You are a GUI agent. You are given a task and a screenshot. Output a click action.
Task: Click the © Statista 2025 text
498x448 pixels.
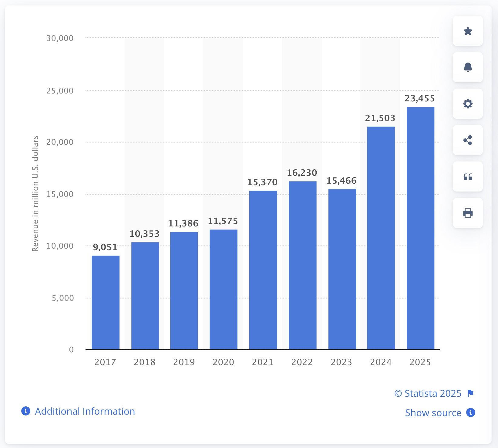click(x=428, y=393)
